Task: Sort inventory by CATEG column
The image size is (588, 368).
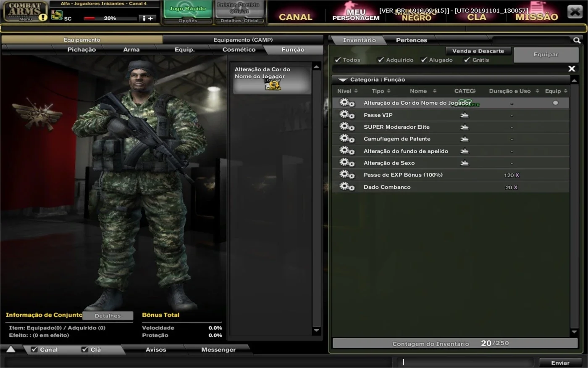Action: point(465,91)
